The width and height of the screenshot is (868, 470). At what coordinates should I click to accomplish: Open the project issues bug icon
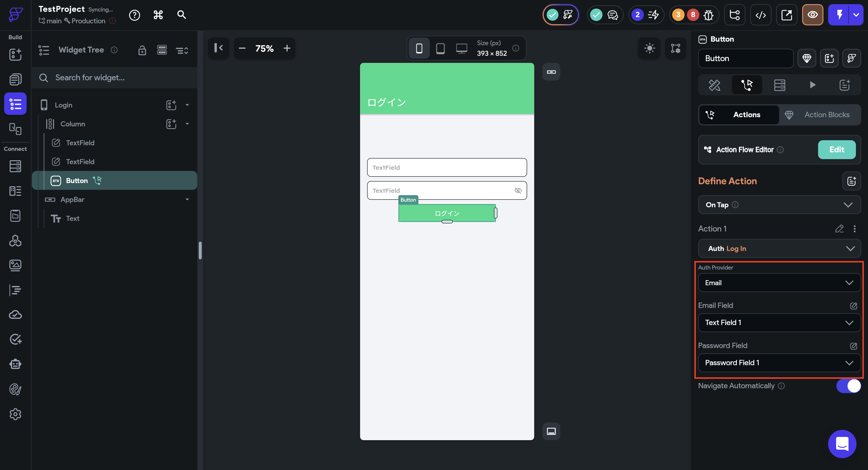[708, 15]
